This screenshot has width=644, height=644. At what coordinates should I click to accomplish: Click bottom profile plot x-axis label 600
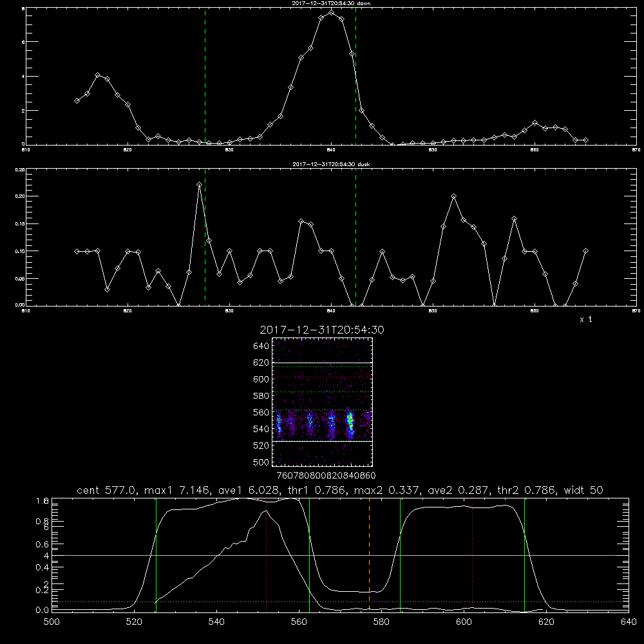pyautogui.click(x=464, y=622)
